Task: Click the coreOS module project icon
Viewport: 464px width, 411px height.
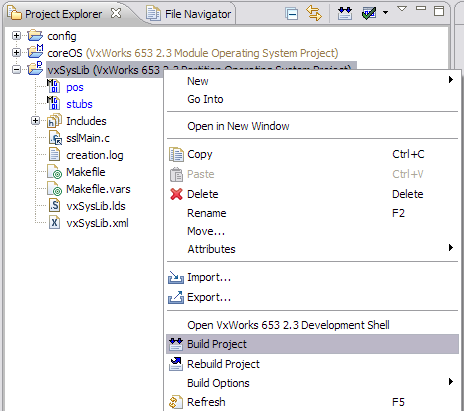Action: [x=35, y=52]
